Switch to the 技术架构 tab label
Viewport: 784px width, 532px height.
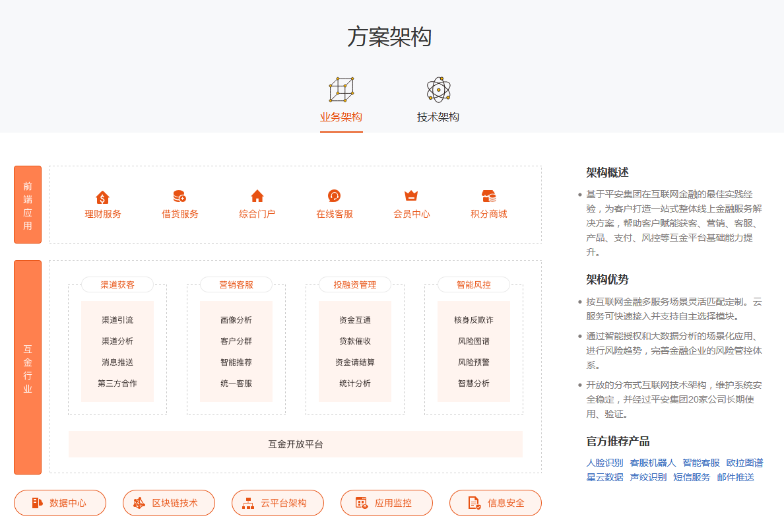[x=438, y=117]
